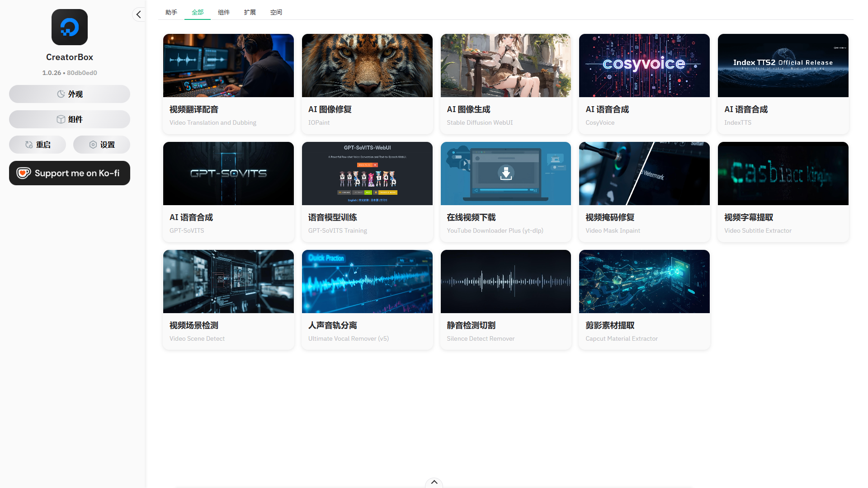Click the moon icon on the 外观 button
The width and height of the screenshot is (868, 488).
(x=61, y=94)
